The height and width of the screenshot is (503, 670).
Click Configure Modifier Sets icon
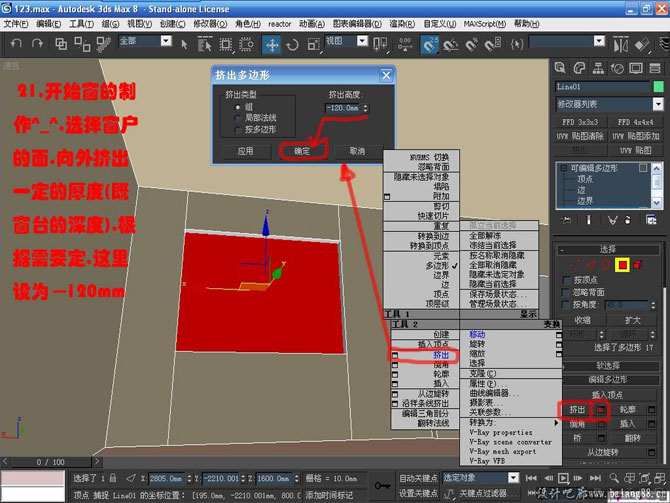[651, 220]
